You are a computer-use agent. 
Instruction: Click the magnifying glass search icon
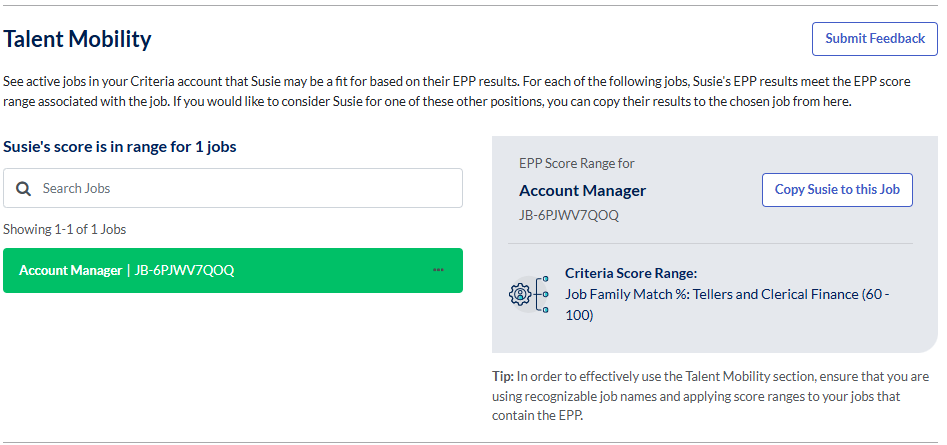23,188
